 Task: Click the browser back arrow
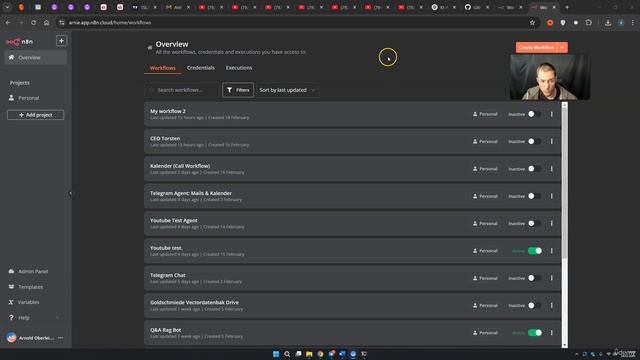click(8, 23)
